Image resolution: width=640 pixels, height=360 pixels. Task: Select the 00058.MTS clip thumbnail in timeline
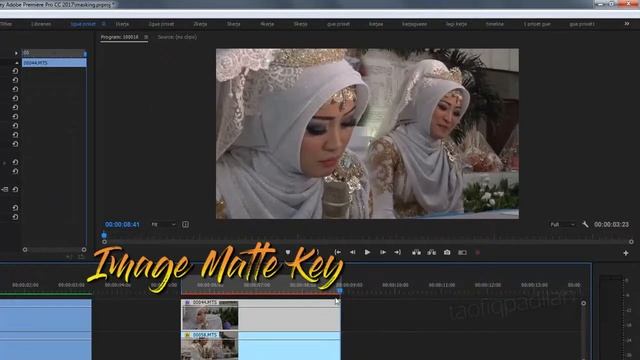(x=210, y=349)
